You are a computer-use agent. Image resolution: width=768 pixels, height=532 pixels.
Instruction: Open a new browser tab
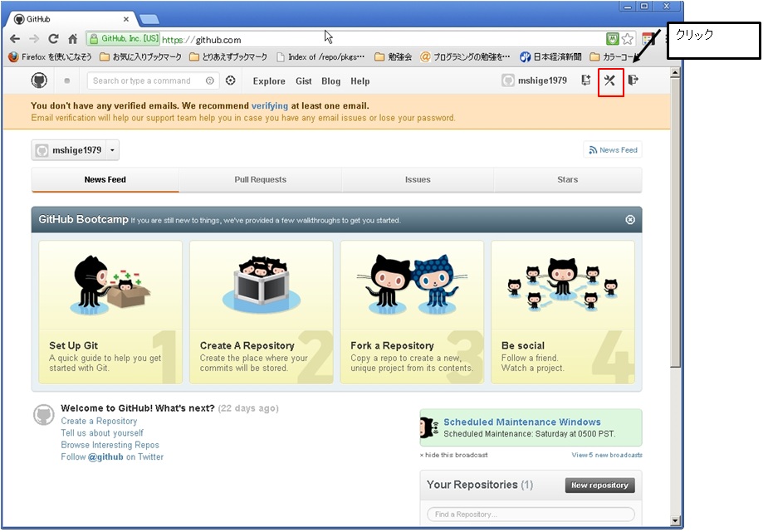point(149,19)
